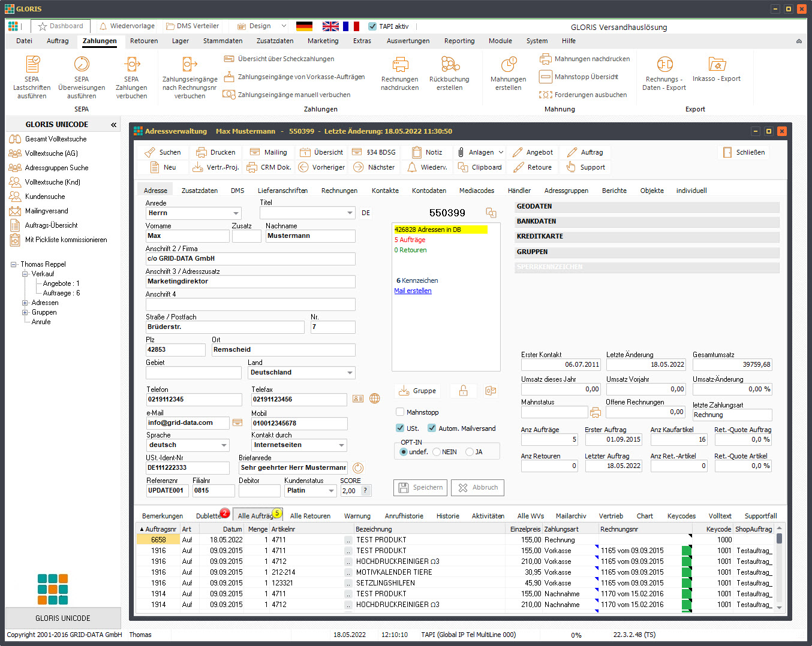Viewport: 812px width, 646px height.
Task: Click email icon next to e-Mail field
Action: click(x=237, y=422)
